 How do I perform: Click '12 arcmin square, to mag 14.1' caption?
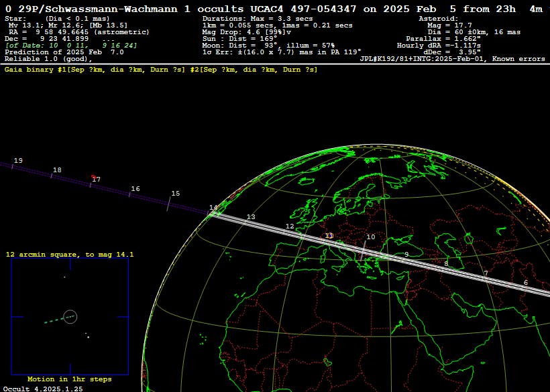70,255
